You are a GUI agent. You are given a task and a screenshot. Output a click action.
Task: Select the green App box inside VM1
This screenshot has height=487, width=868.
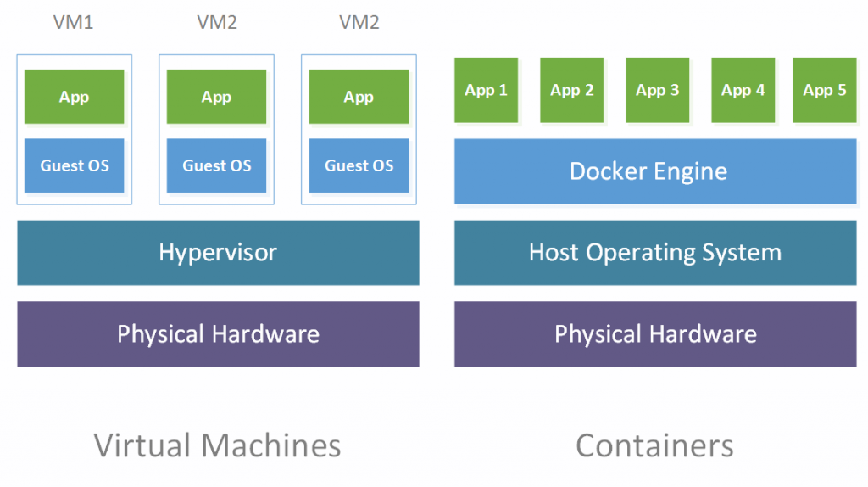pyautogui.click(x=75, y=97)
